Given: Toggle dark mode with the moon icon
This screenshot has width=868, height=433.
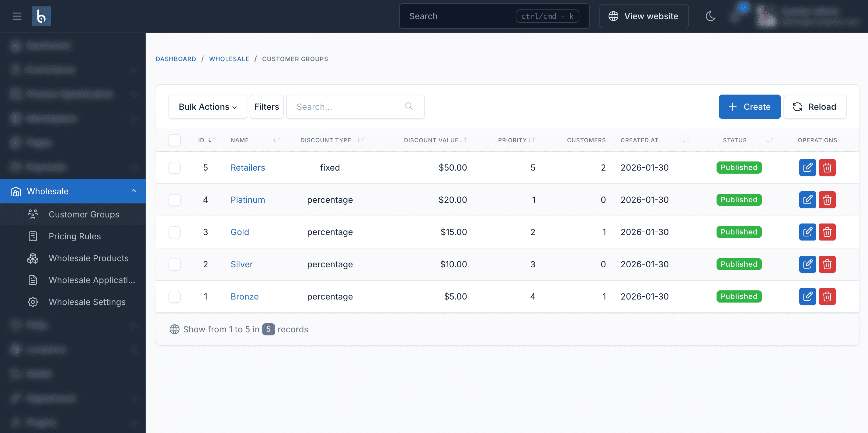Looking at the screenshot, I should (710, 16).
